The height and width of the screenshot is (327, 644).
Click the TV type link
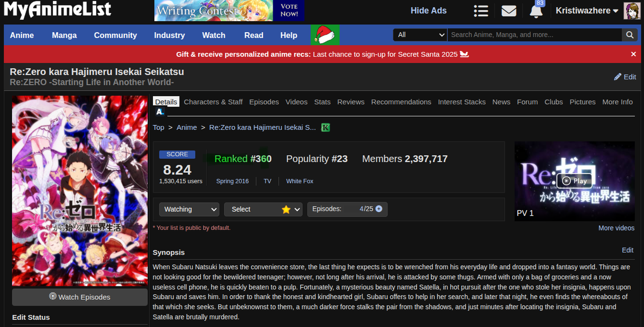(x=267, y=181)
